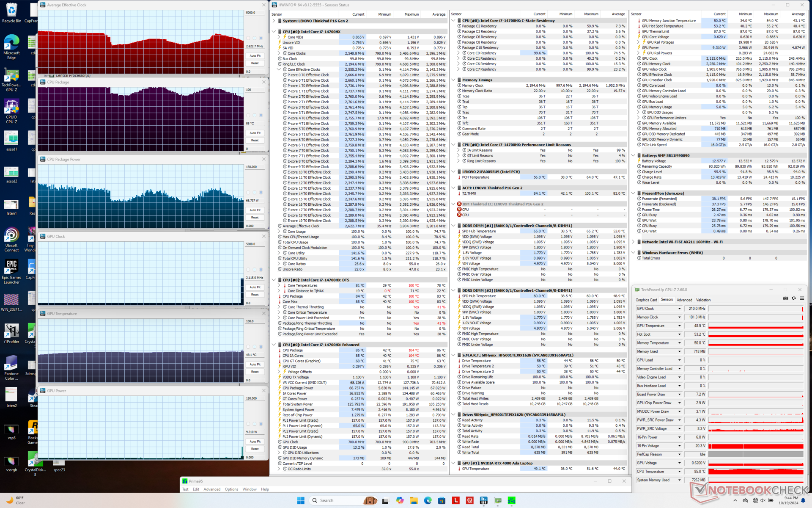Click Reset in the GPU Power graph

[x=255, y=449]
